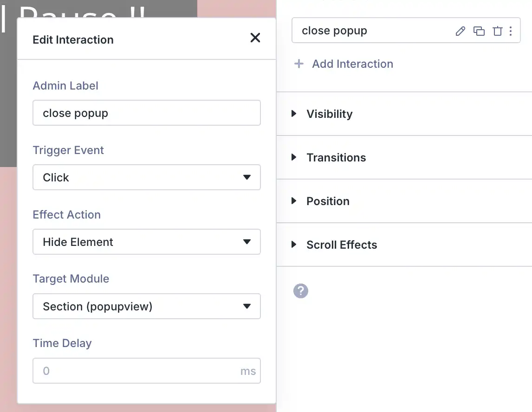532x412 pixels.
Task: Open the Effect Action dropdown
Action: tap(147, 242)
